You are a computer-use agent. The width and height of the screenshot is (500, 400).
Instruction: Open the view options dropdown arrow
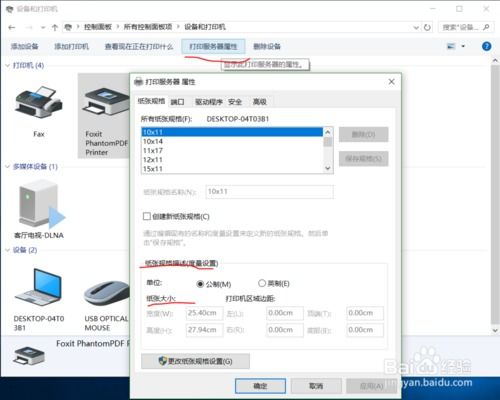[463, 46]
